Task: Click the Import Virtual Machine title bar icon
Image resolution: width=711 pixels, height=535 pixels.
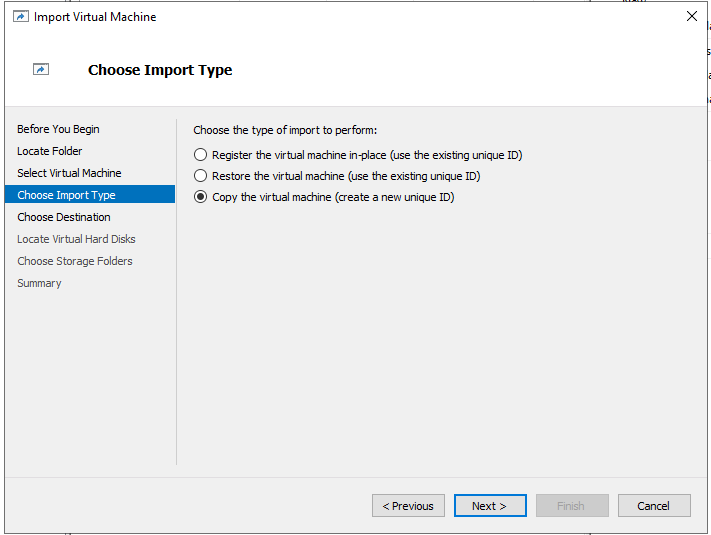Action: (21, 17)
